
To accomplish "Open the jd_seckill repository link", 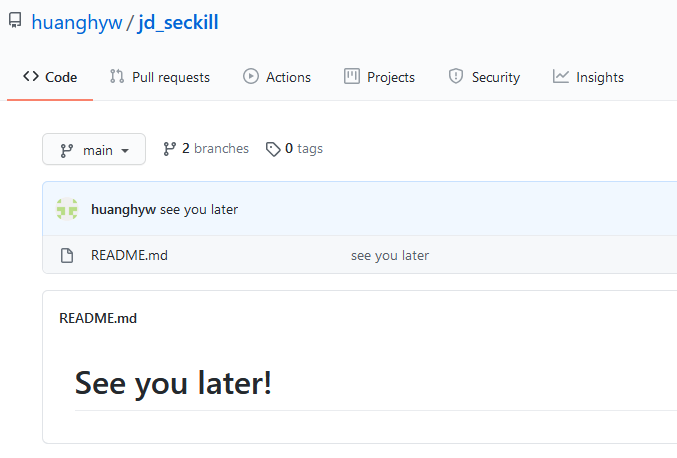I will pyautogui.click(x=178, y=22).
